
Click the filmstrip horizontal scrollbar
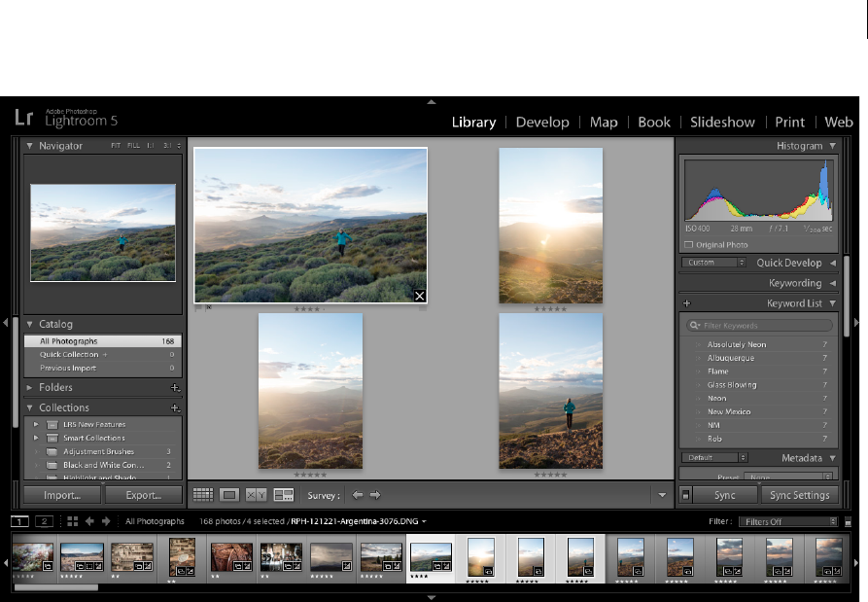point(56,587)
